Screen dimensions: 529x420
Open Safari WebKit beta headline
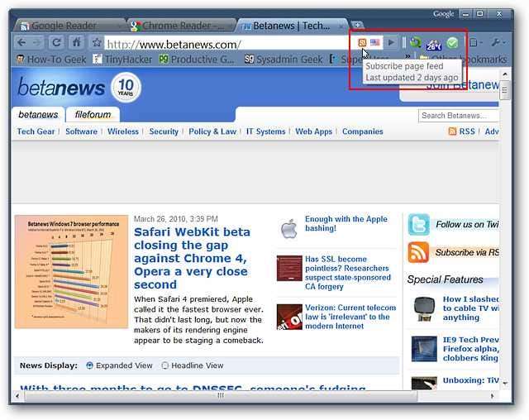[x=192, y=258]
